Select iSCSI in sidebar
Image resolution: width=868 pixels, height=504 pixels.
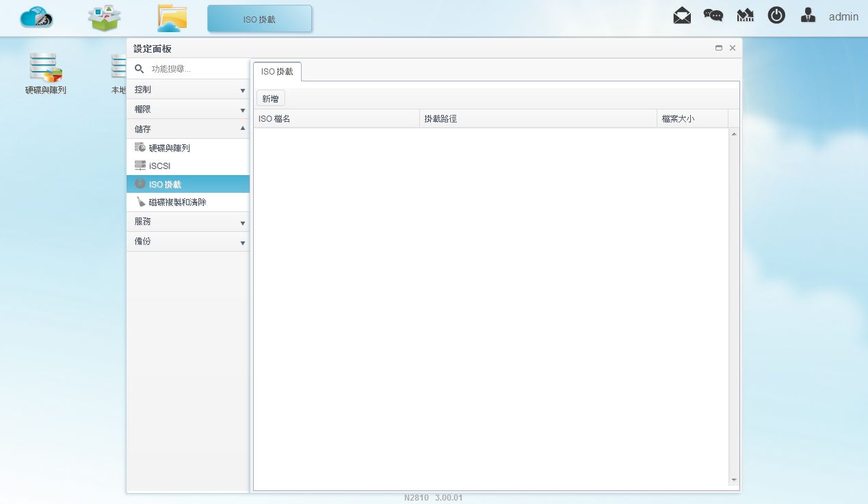point(188,165)
